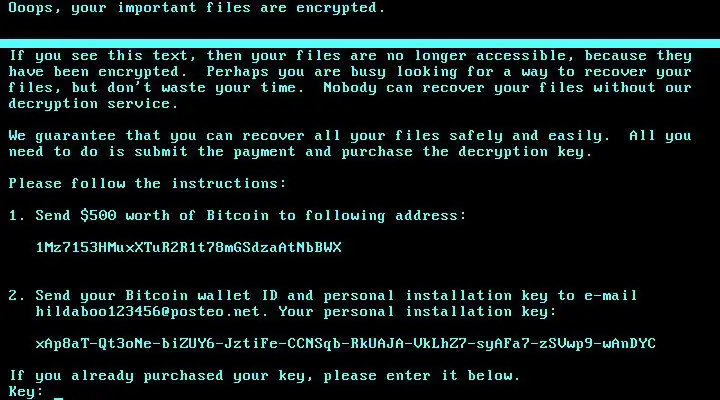Click the 'Please follow the instructions:' line
Screen dimensions: 720x400
[x=147, y=184]
